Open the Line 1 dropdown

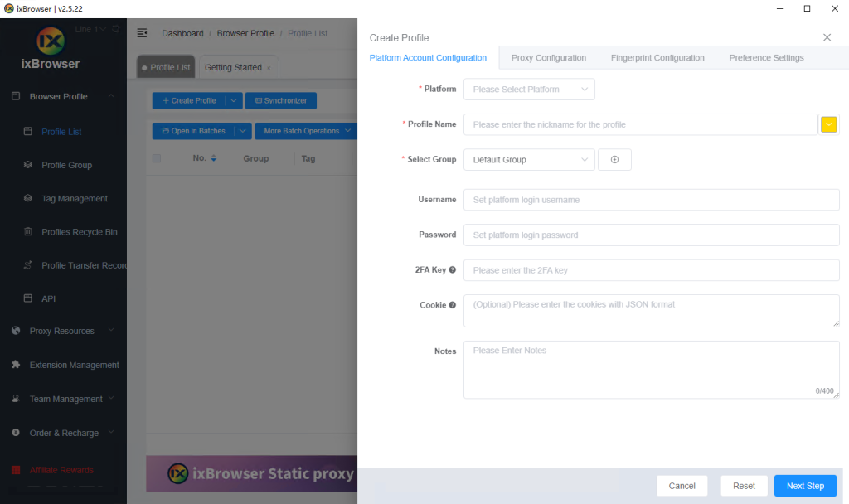[90, 29]
